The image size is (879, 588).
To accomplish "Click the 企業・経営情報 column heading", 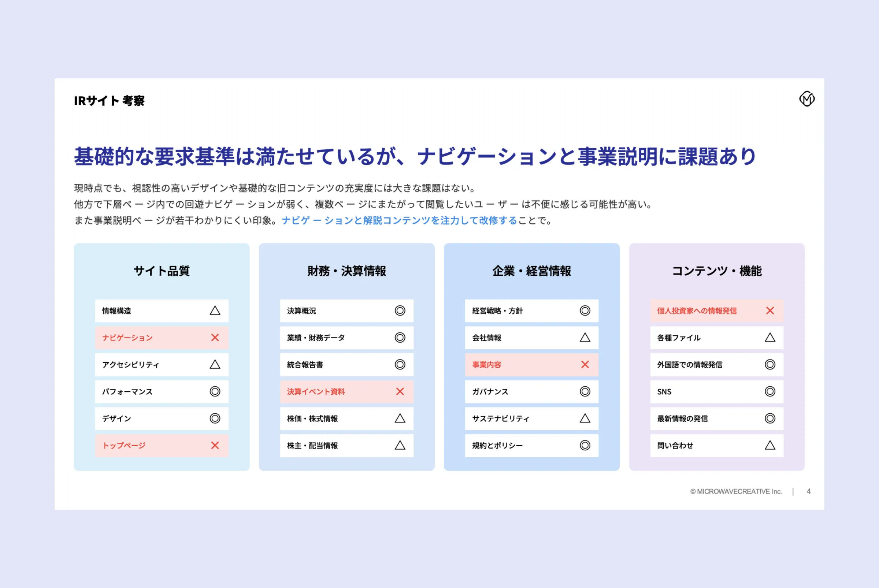I will pyautogui.click(x=531, y=271).
